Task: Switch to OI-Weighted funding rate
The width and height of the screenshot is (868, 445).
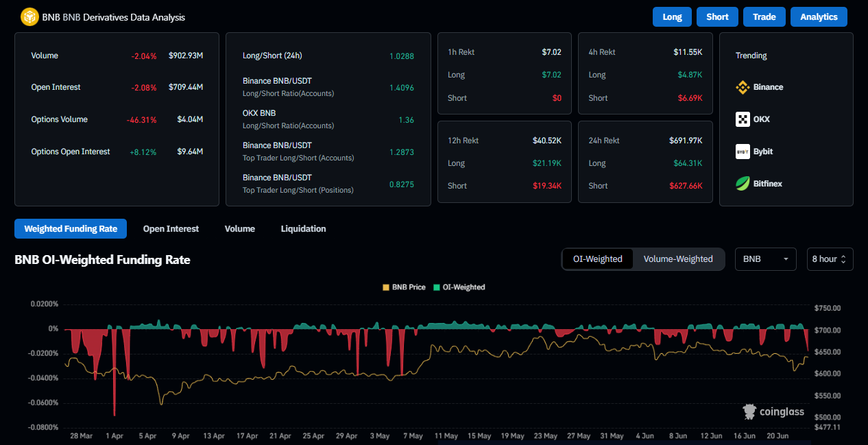Action: [598, 259]
